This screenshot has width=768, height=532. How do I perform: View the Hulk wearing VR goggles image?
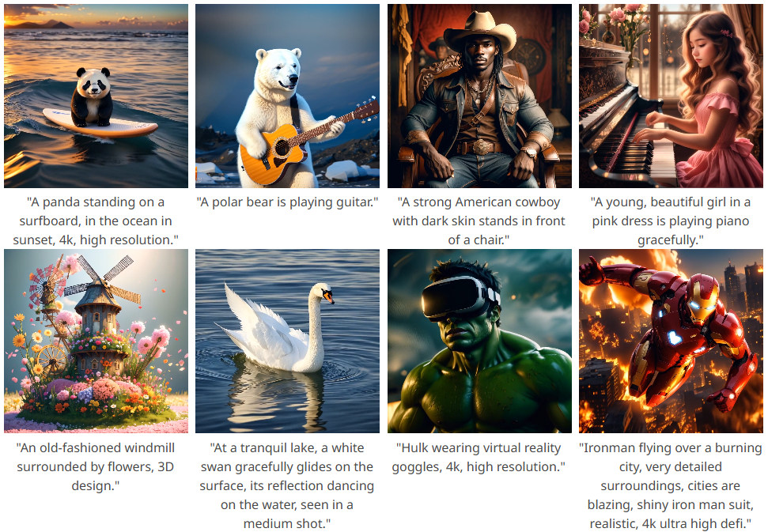[479, 341]
